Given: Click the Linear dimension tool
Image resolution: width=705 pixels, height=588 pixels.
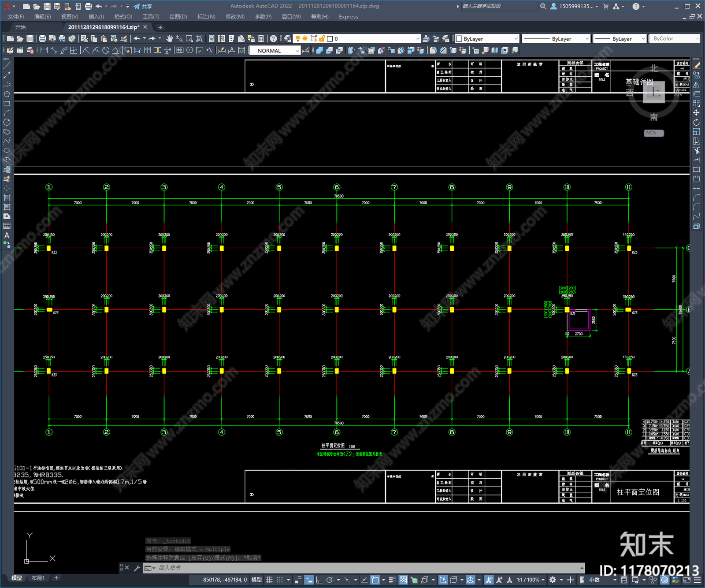Looking at the screenshot, I should [44, 50].
